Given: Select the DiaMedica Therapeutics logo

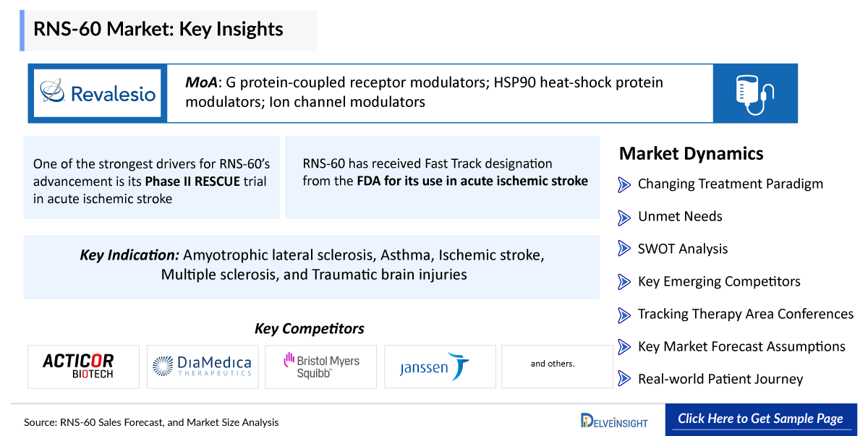Looking at the screenshot, I should click(203, 366).
